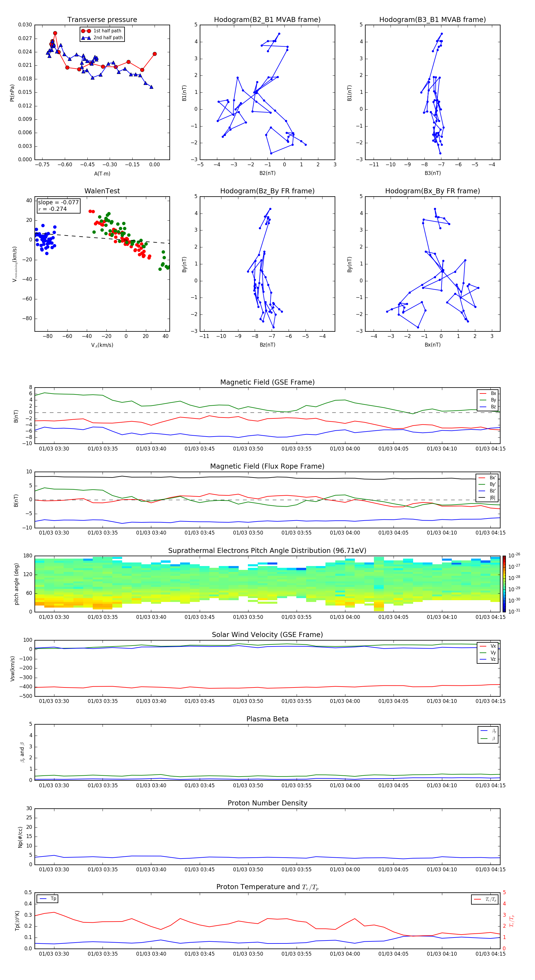Image resolution: width=535 pixels, height=980 pixels.
Task: Click the "Bx(nT)" x-axis label
Action: [x=432, y=345]
